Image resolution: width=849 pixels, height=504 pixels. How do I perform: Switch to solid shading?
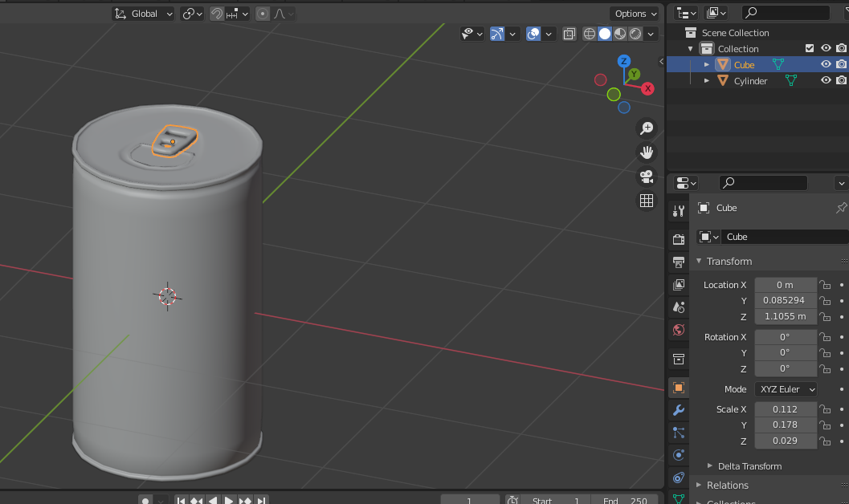(x=605, y=34)
